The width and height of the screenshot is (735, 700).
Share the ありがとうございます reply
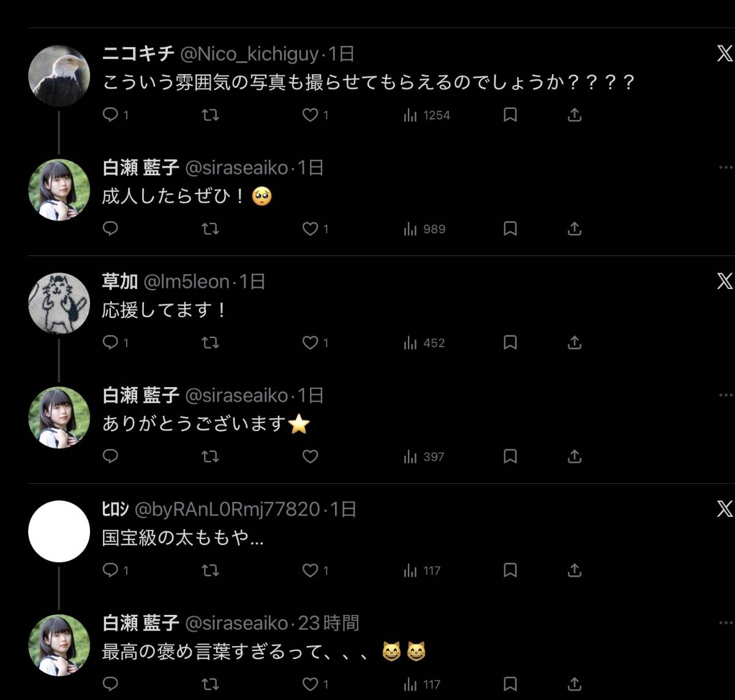click(575, 457)
